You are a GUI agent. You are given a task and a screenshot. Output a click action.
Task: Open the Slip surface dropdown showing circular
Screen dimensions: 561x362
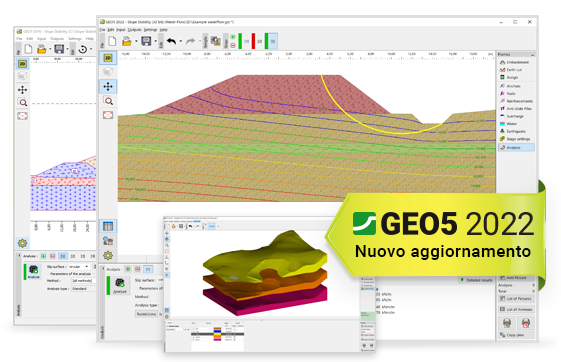point(79,266)
